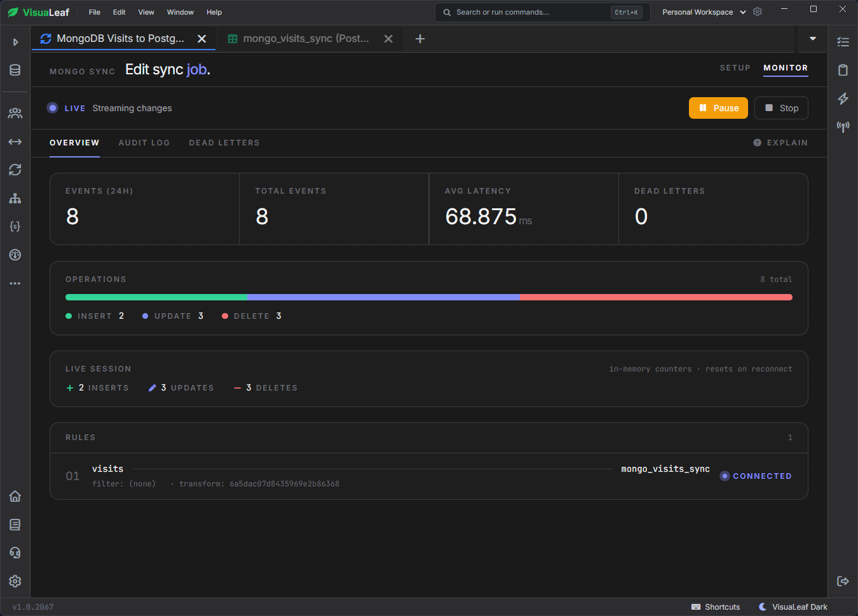Click the logout icon at bottom right
Viewport: 858px width, 616px height.
coord(843,581)
